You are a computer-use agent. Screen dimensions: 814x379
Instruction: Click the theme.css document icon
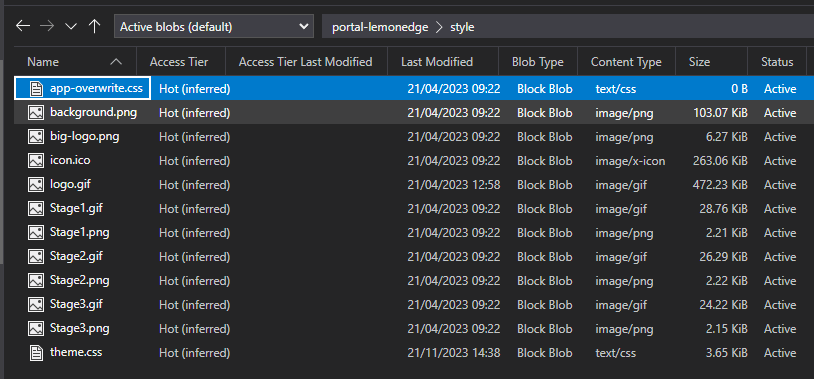point(36,353)
